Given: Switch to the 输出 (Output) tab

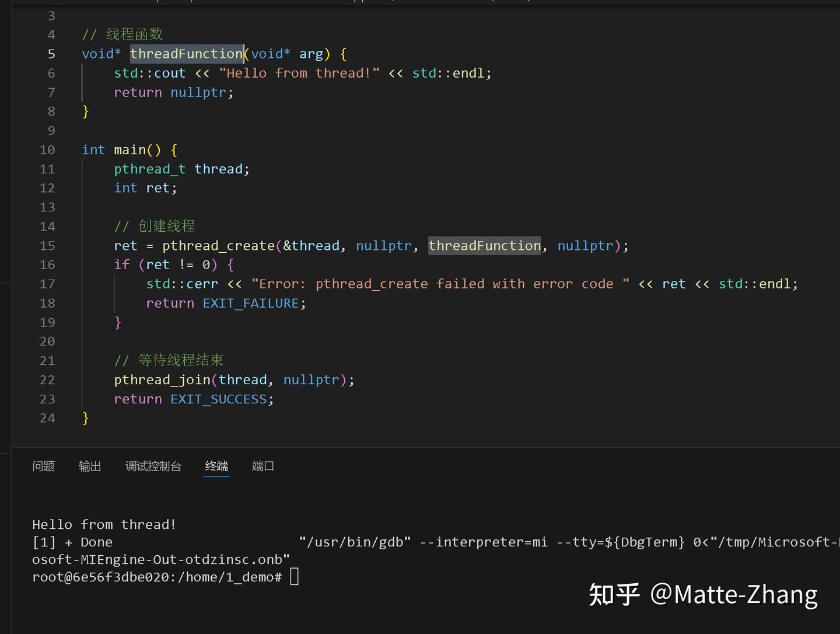Looking at the screenshot, I should coord(90,466).
